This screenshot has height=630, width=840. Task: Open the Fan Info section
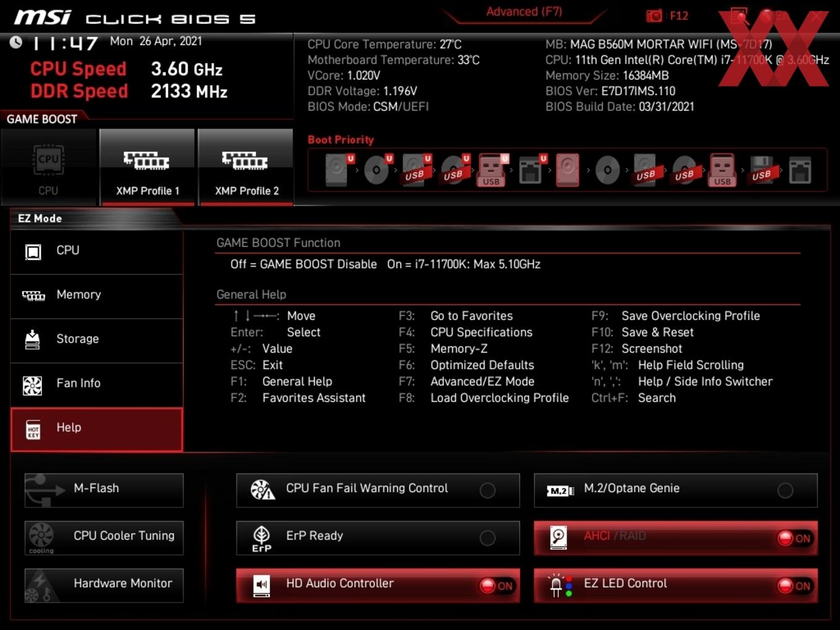coord(97,384)
